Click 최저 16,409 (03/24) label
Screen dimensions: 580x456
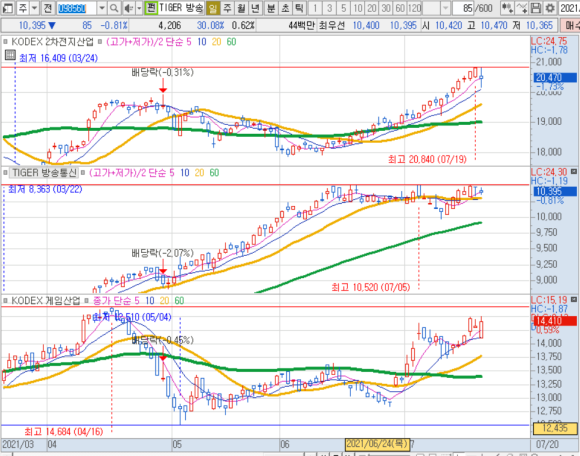(58, 58)
